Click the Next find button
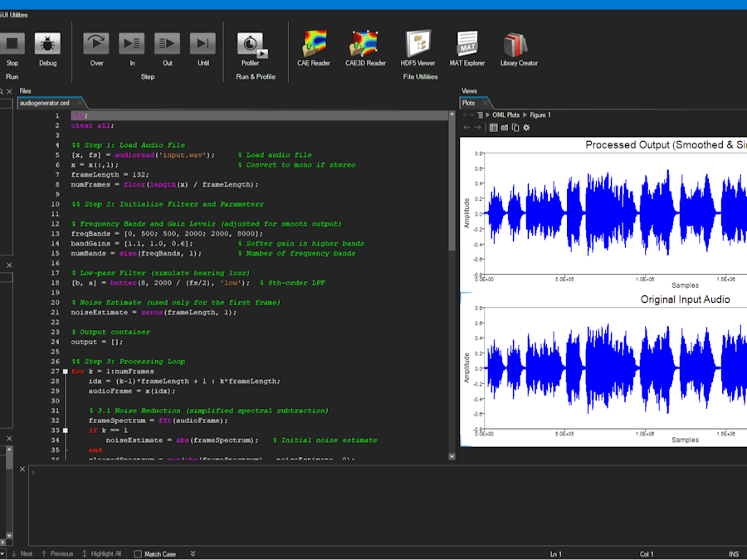 tap(22, 554)
